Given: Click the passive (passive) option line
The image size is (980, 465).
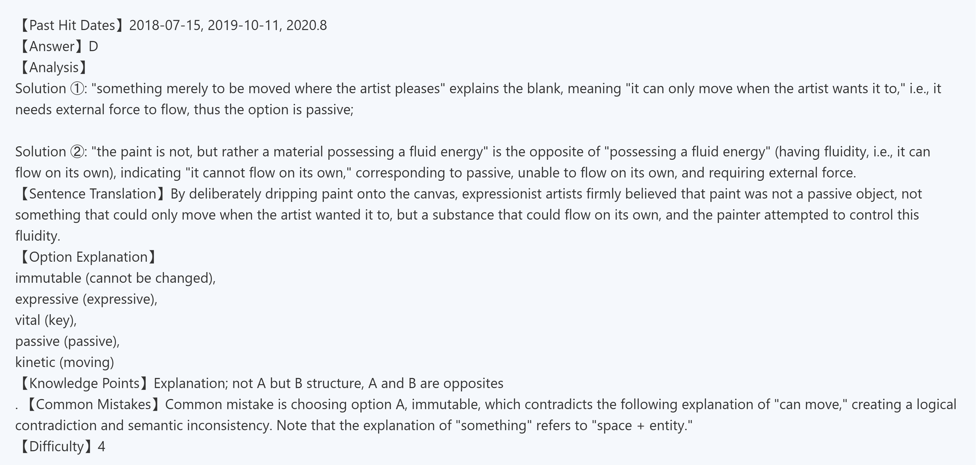Looking at the screenshot, I should [x=67, y=341].
